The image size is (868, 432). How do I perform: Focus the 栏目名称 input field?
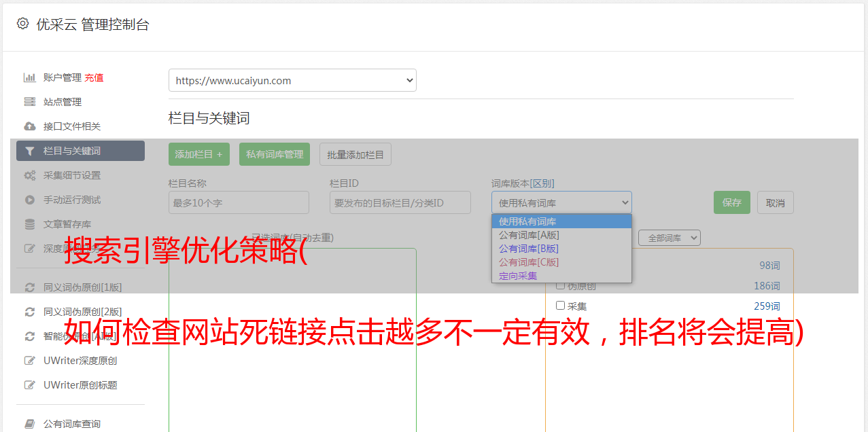[239, 202]
